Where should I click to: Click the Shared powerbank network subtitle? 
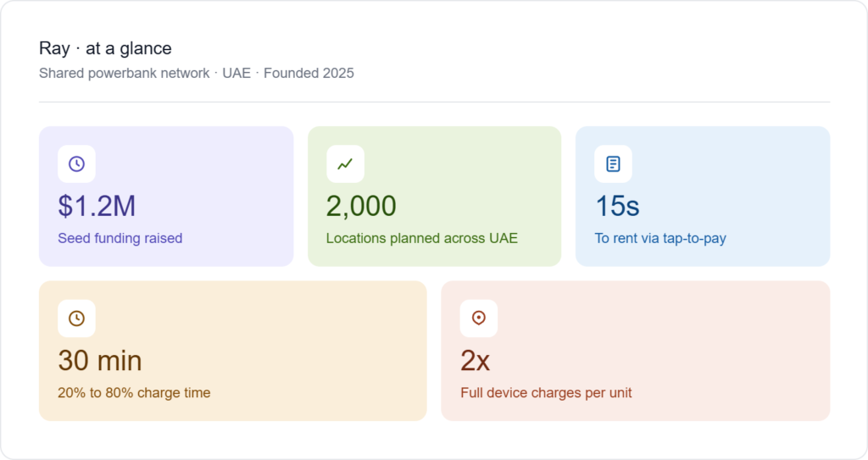pyautogui.click(x=124, y=73)
